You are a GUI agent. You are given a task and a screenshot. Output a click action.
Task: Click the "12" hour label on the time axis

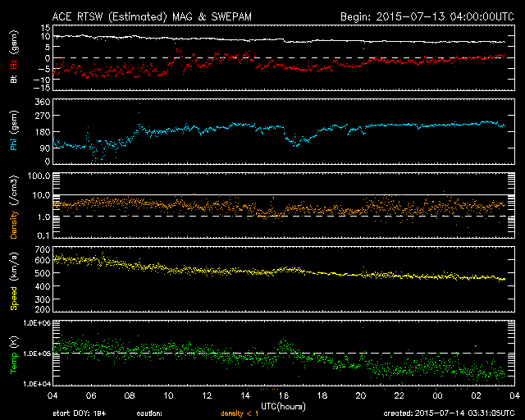click(207, 396)
